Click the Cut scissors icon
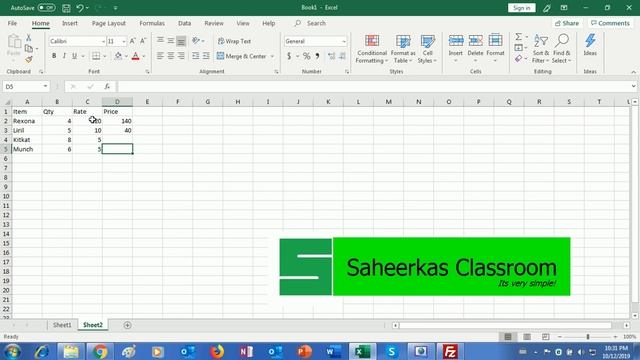This screenshot has width=640, height=360. 29,38
